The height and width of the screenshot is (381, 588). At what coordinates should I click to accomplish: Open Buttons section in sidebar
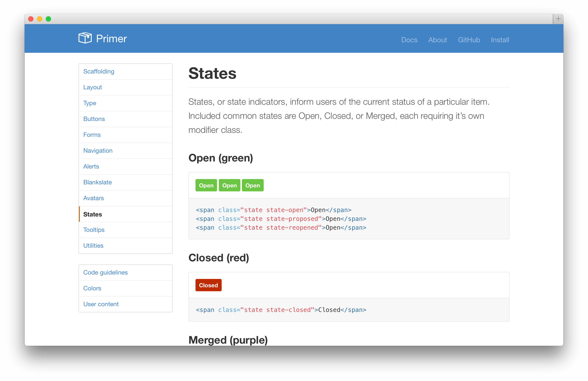[x=94, y=119]
